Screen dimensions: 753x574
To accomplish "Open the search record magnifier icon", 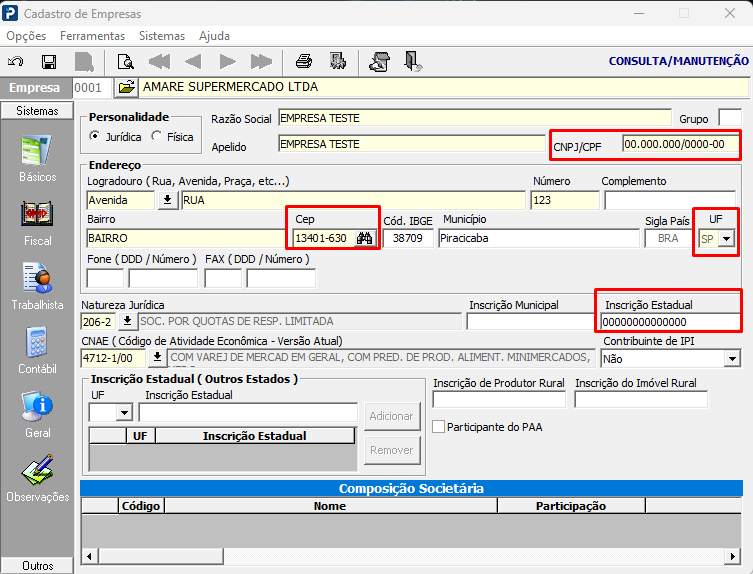I will click(x=126, y=62).
